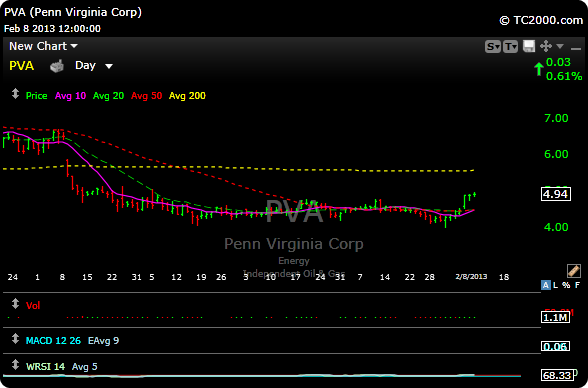Image resolution: width=588 pixels, height=388 pixels.
Task: Select the green Price plot label
Action: (36, 96)
